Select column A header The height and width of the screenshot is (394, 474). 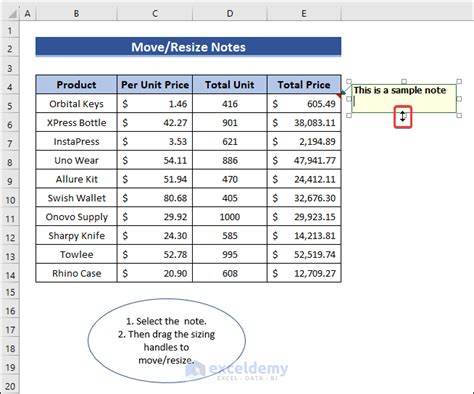coord(28,14)
